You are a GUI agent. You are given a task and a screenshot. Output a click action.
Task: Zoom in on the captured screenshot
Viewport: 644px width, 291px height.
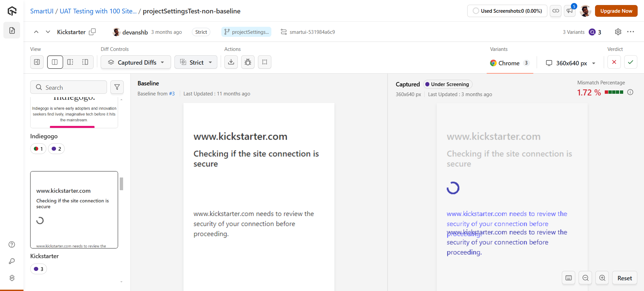point(602,278)
